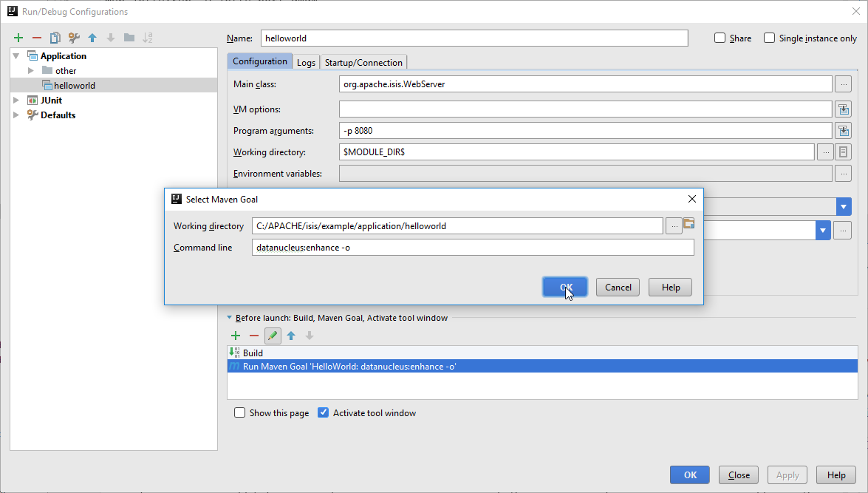Click Cancel in Select Maven Goal dialog
The height and width of the screenshot is (493, 868).
point(618,288)
